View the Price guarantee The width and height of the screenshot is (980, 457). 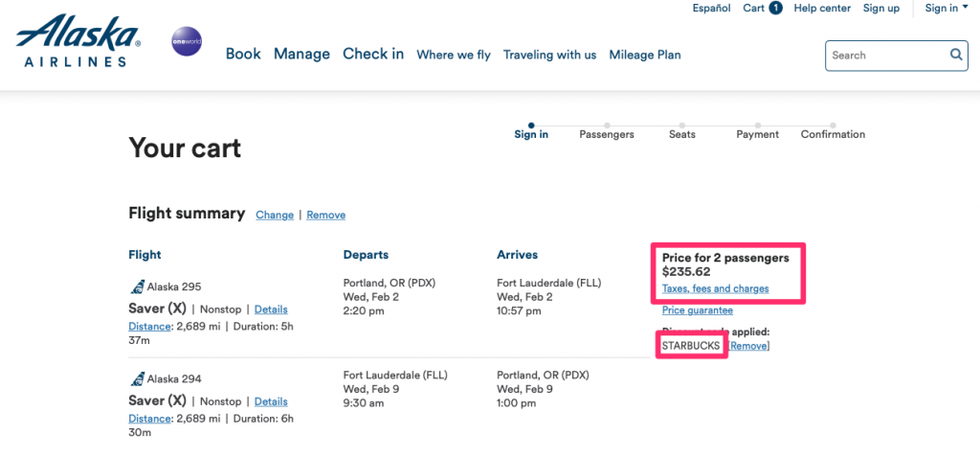(x=698, y=310)
